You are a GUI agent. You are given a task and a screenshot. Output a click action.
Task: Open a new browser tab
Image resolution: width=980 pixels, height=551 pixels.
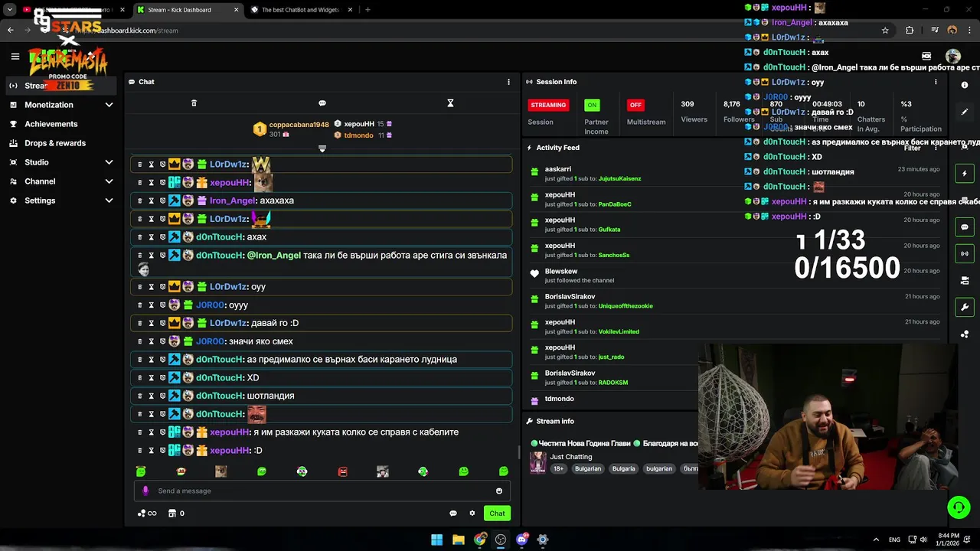pos(367,10)
